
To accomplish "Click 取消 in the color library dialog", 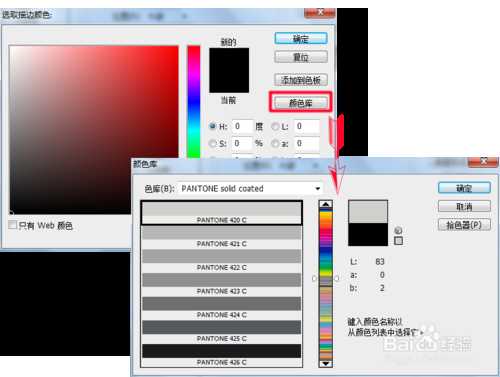I will (x=464, y=206).
